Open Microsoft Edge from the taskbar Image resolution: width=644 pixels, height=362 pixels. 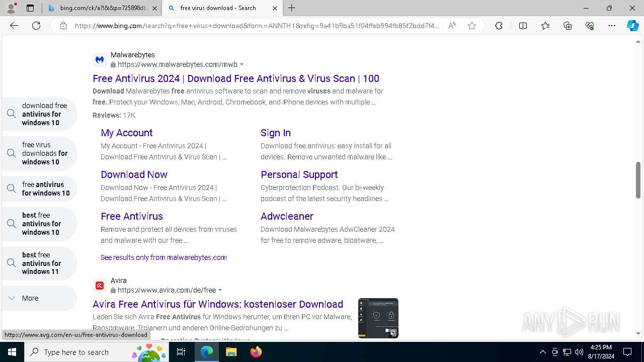[207, 352]
